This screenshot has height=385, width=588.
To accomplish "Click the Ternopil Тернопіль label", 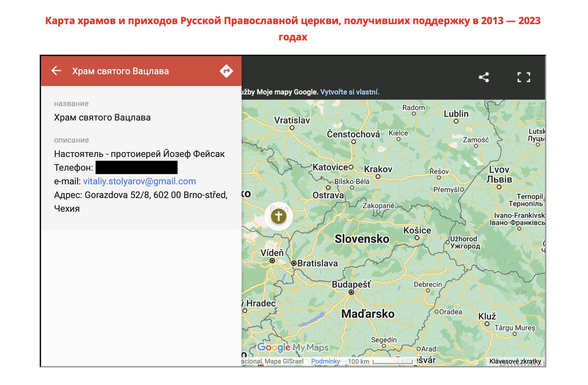I will [526, 200].
